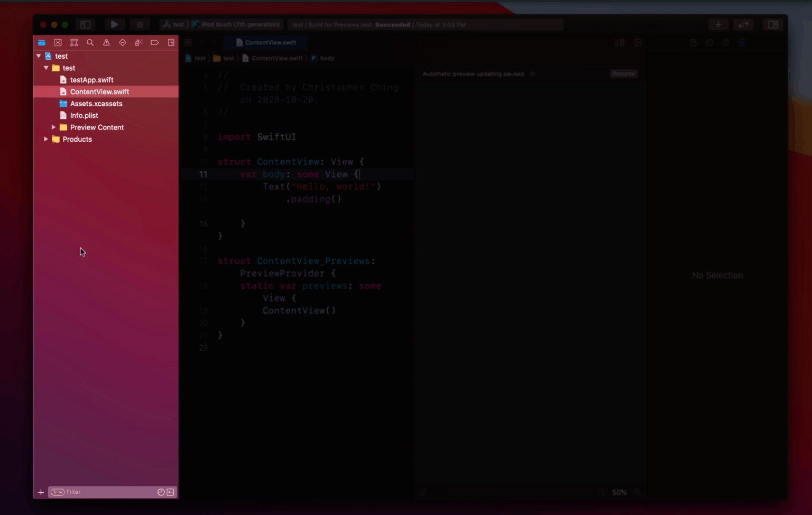Expand the Products folder
This screenshot has width=812, height=515.
tap(45, 139)
